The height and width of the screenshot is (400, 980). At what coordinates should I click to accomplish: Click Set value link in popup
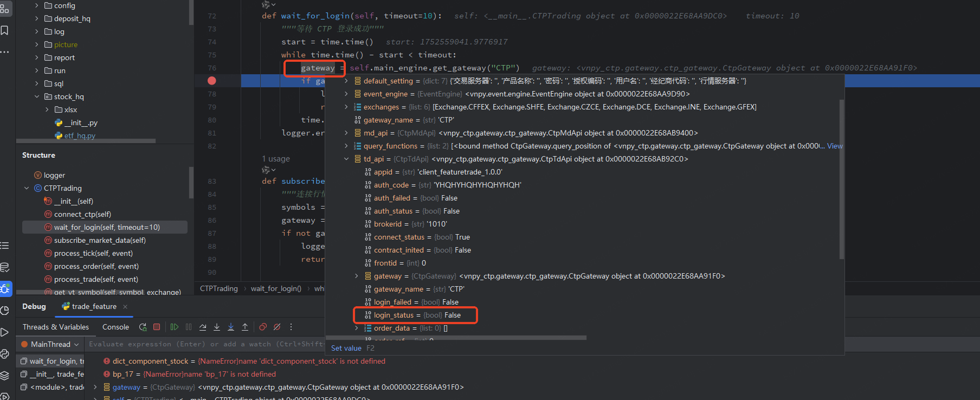(x=346, y=348)
